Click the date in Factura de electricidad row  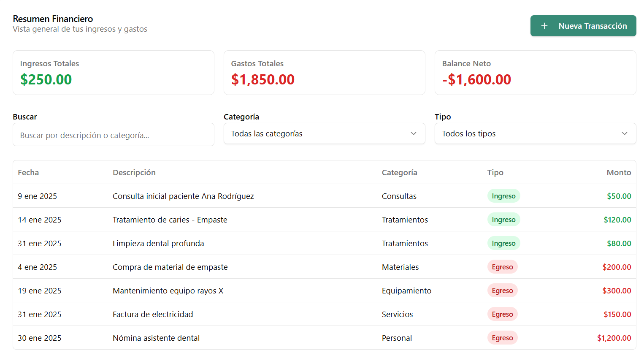coord(39,314)
